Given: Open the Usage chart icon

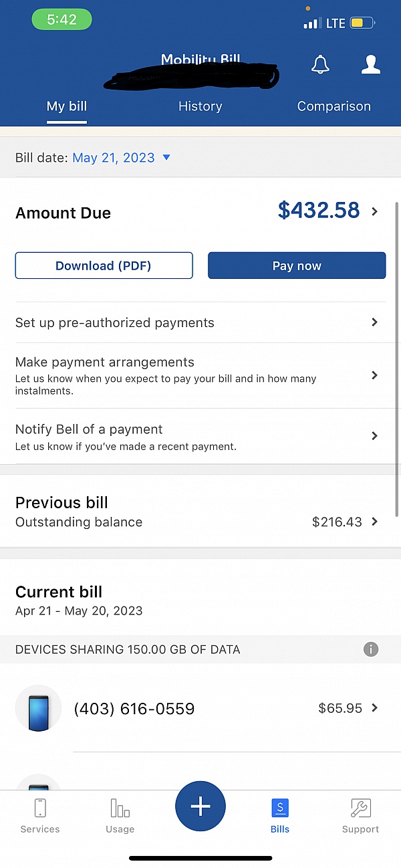Looking at the screenshot, I should (120, 808).
